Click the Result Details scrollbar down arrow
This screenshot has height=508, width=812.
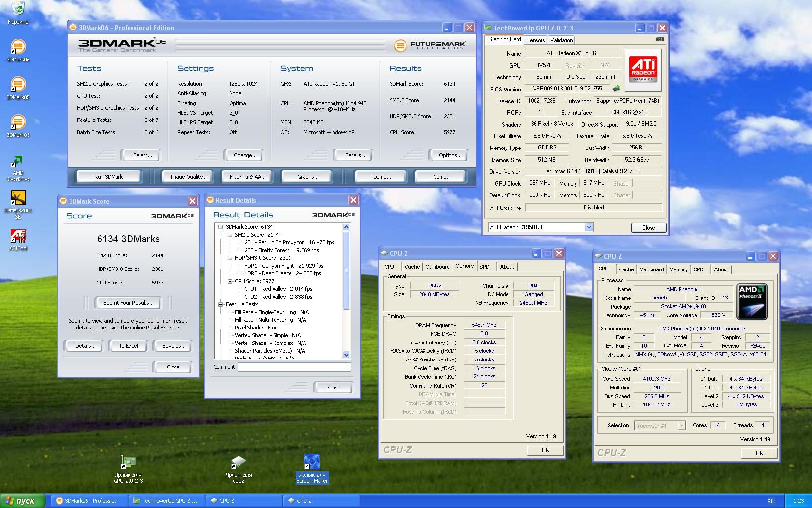tap(346, 355)
